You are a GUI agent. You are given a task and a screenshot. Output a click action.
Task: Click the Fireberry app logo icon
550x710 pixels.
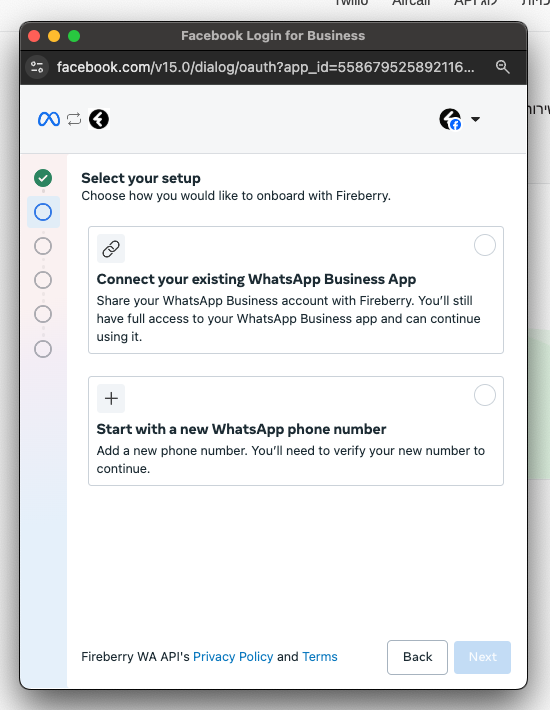99,120
